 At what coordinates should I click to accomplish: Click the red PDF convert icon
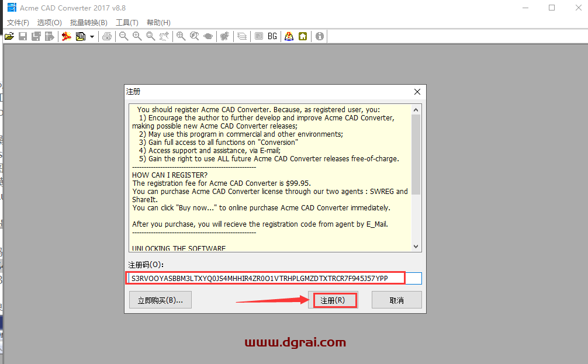click(67, 36)
